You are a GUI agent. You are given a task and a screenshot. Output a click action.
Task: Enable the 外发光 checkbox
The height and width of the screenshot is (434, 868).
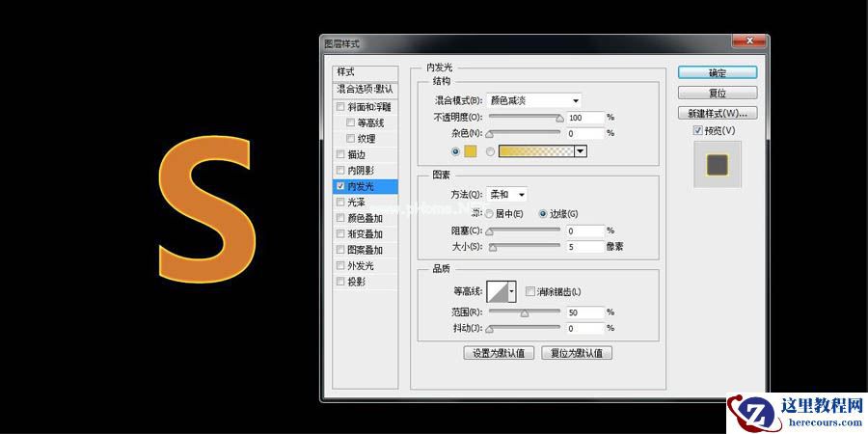pos(340,266)
